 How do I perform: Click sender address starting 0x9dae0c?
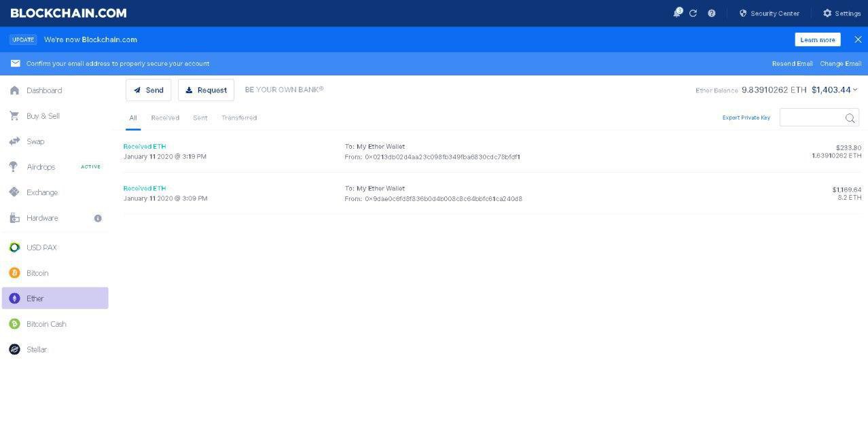click(x=444, y=199)
